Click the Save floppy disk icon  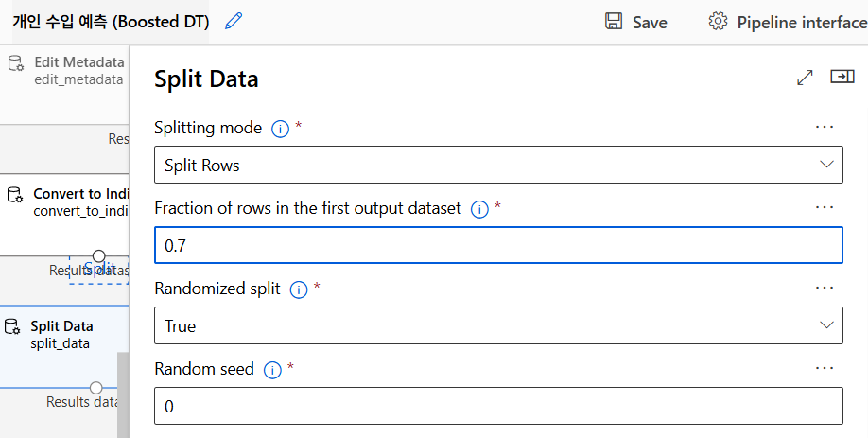point(614,22)
